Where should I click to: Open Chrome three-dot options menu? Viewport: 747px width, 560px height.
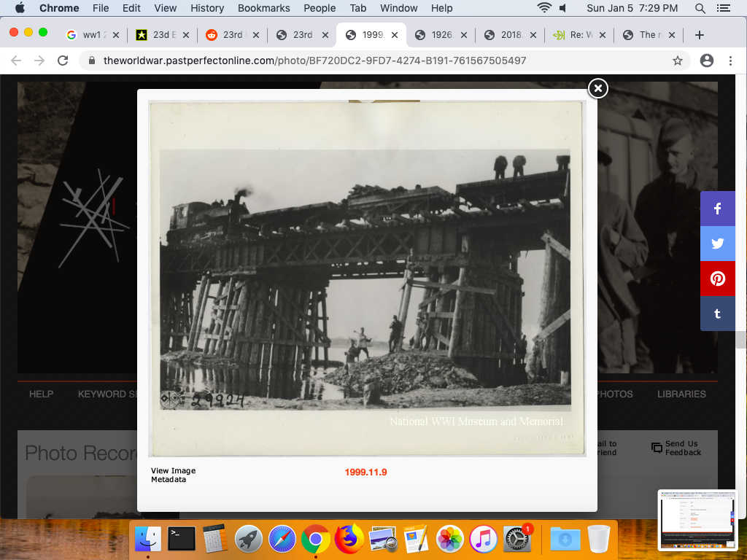pos(730,61)
